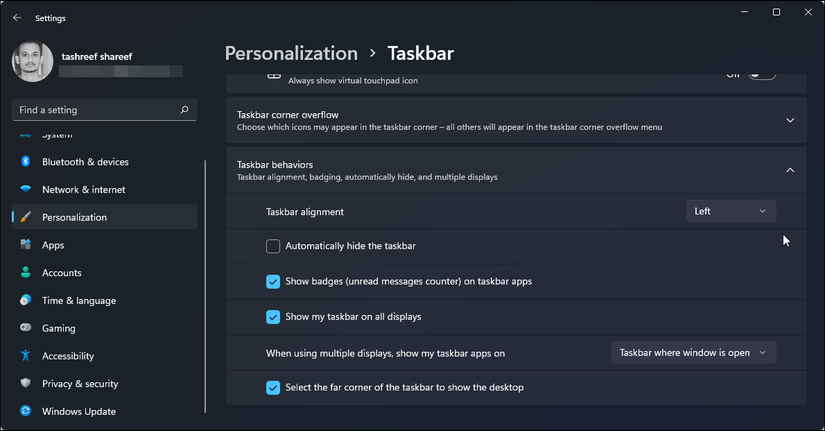The width and height of the screenshot is (825, 431).
Task: Click the Apps icon in sidebar
Action: click(x=25, y=245)
